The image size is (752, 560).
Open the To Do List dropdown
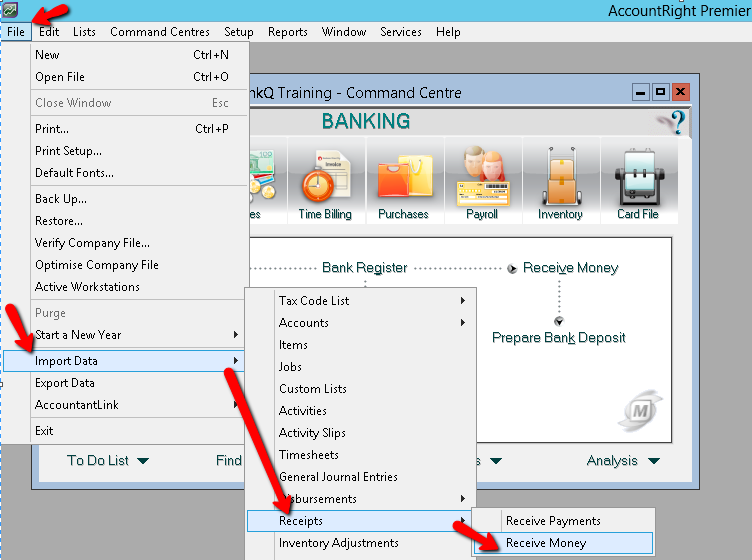[x=108, y=461]
